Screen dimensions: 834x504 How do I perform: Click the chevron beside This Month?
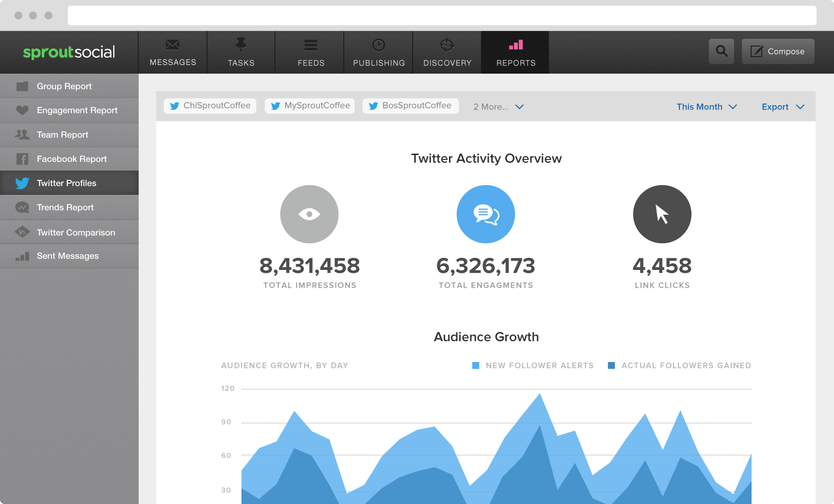(x=733, y=107)
